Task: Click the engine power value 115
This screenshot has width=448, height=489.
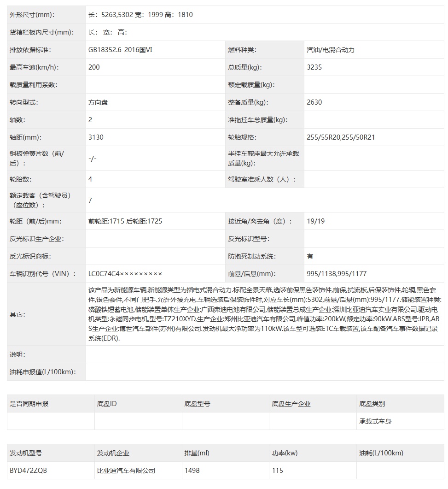Action: [277, 470]
